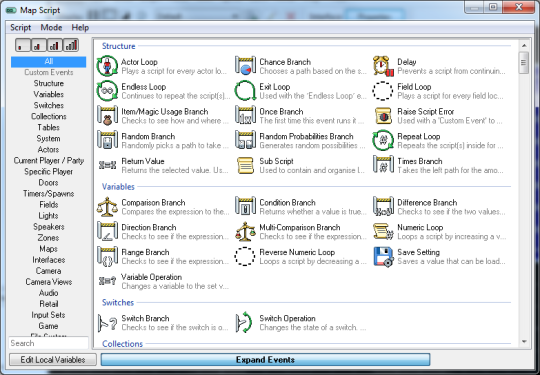Click the Structure section header
Image resolution: width=540 pixels, height=375 pixels.
pos(118,46)
